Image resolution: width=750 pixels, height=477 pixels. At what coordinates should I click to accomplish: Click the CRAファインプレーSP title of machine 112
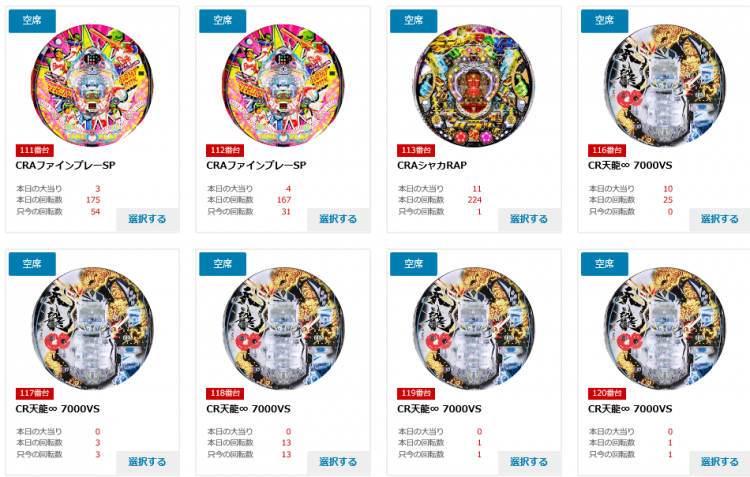click(x=256, y=166)
